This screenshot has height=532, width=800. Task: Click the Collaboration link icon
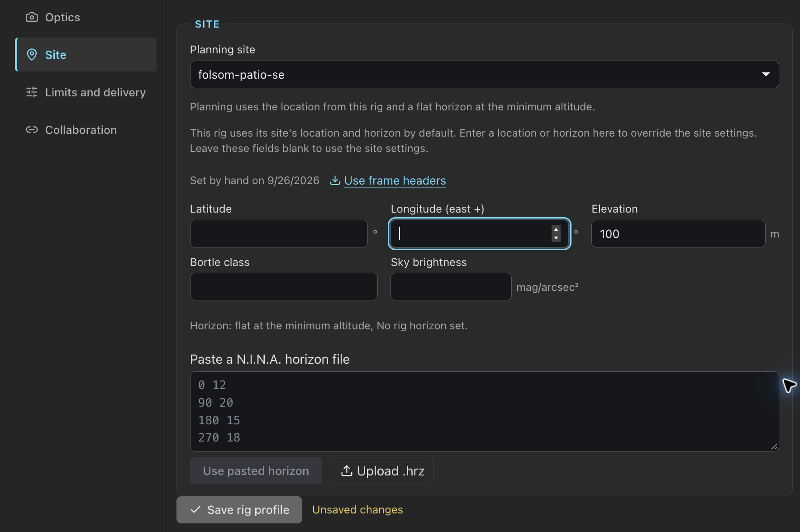point(32,130)
